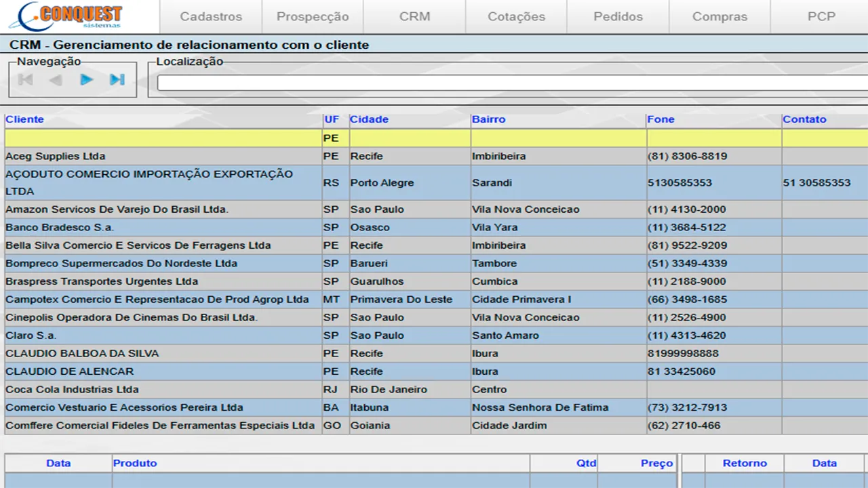Viewport: 868px width, 488px height.
Task: Sort by Bairro column header
Action: pos(489,119)
